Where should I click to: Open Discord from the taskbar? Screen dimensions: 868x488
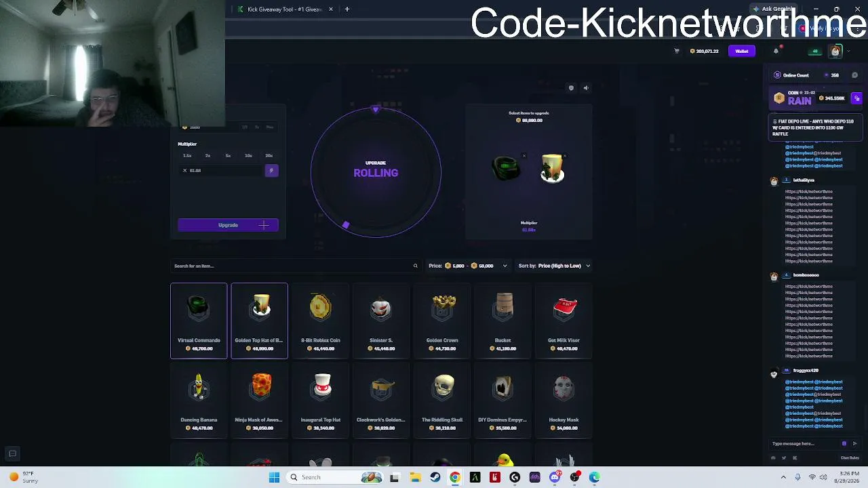(555, 477)
